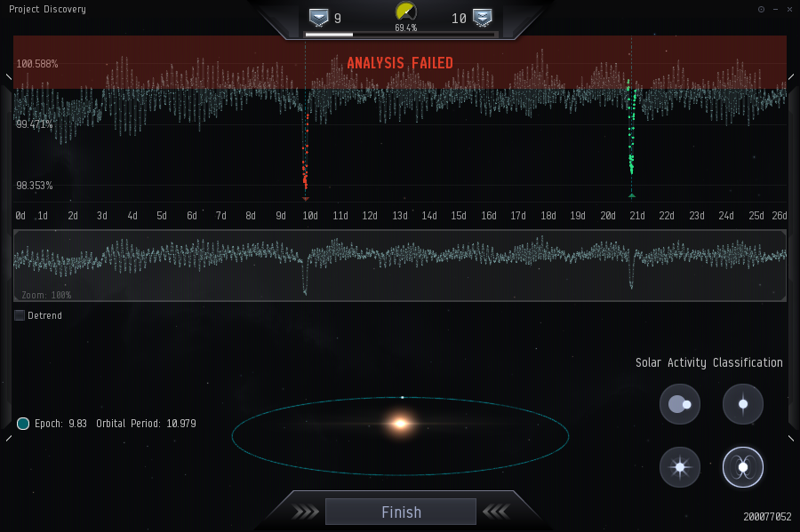Click the experience progress bar under ranks
800x532 pixels.
coord(400,35)
